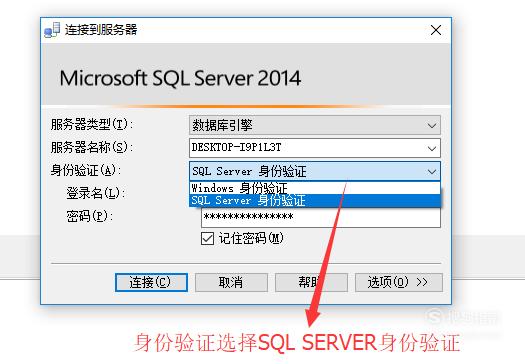Click the 密码(P) label
Image resolution: width=525 pixels, height=364 pixels.
[x=89, y=216]
